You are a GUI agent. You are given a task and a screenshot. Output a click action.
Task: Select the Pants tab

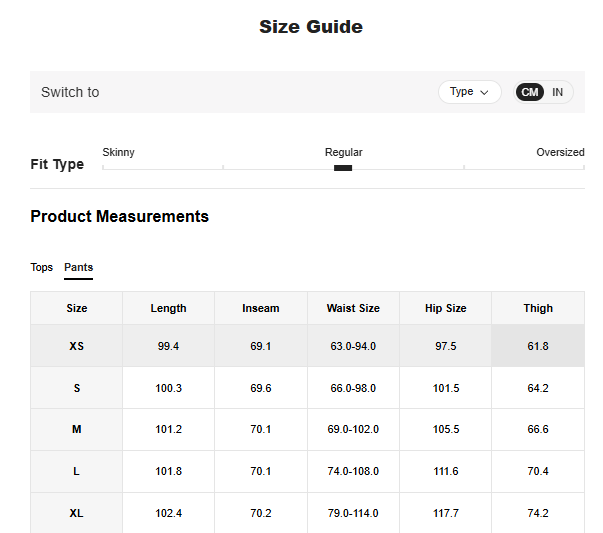[78, 267]
